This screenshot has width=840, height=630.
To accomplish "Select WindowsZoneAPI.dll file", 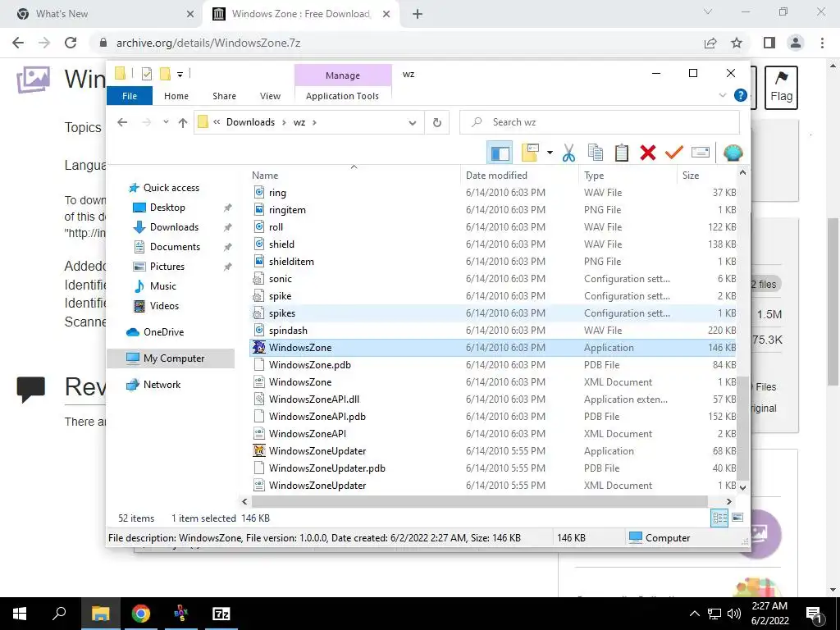I will pos(493,399).
